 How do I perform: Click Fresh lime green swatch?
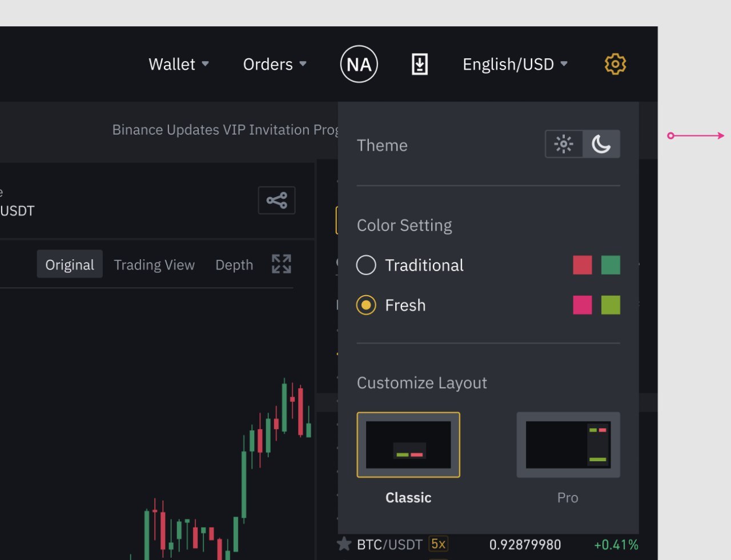[610, 305]
